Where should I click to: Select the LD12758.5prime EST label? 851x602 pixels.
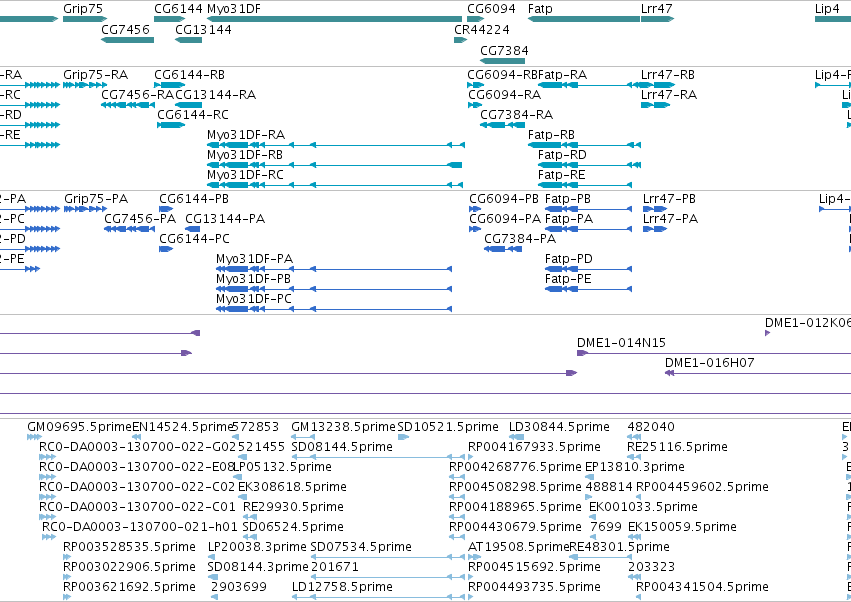click(342, 587)
